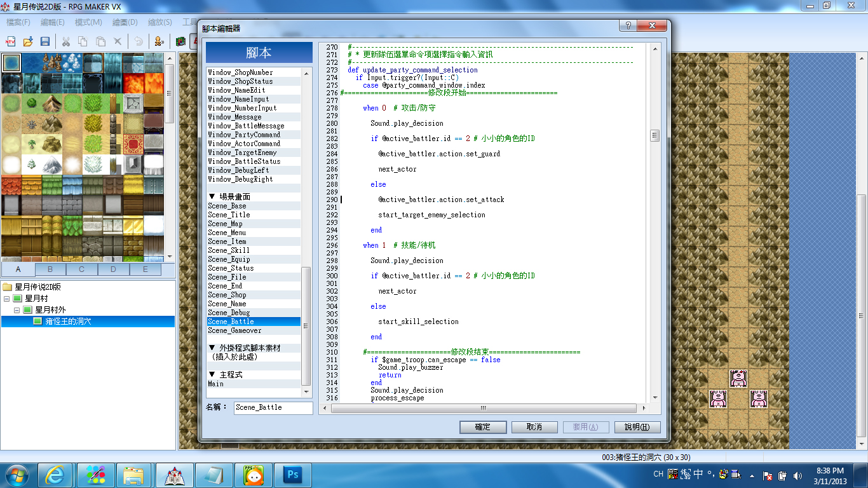Open the 編輯(E) menu

click(x=53, y=22)
